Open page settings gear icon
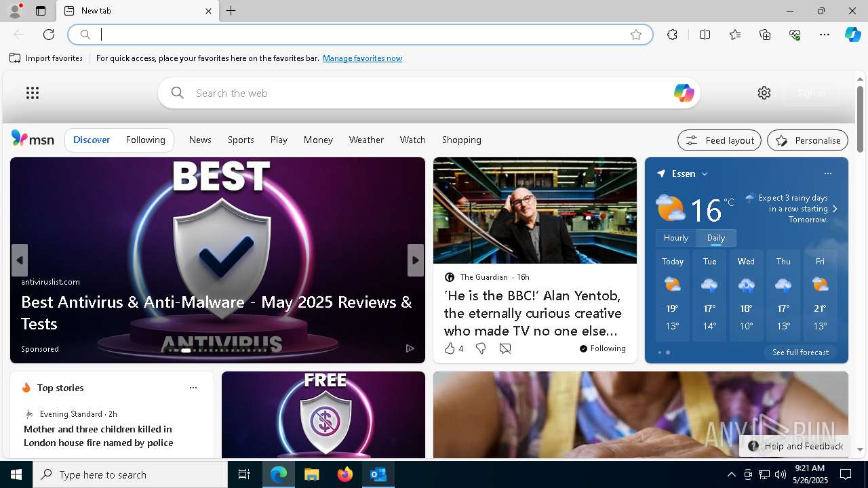The width and height of the screenshot is (868, 488). click(764, 93)
